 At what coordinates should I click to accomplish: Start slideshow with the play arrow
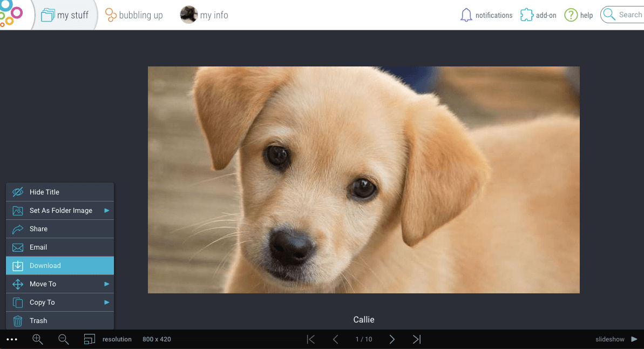[x=634, y=339]
